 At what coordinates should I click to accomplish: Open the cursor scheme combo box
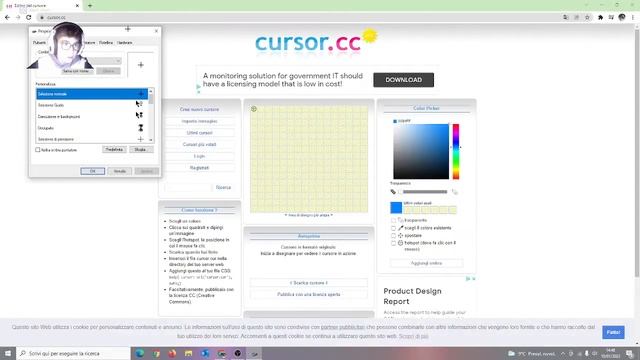tap(80, 61)
